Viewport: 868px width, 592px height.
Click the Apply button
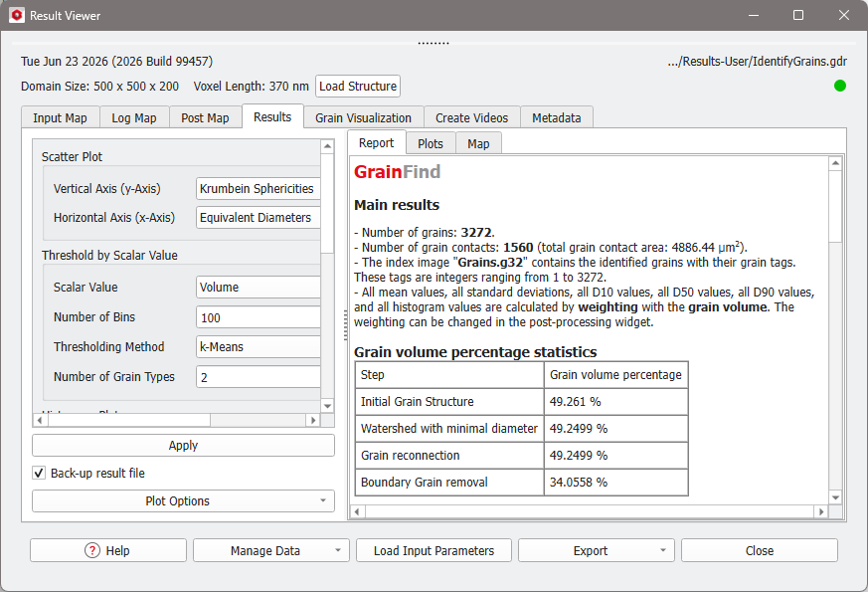click(183, 446)
